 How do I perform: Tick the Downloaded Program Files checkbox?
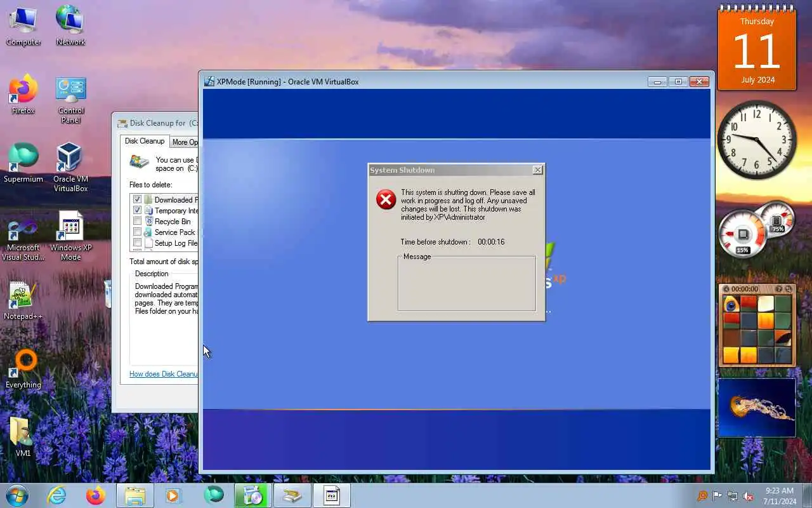[137, 199]
